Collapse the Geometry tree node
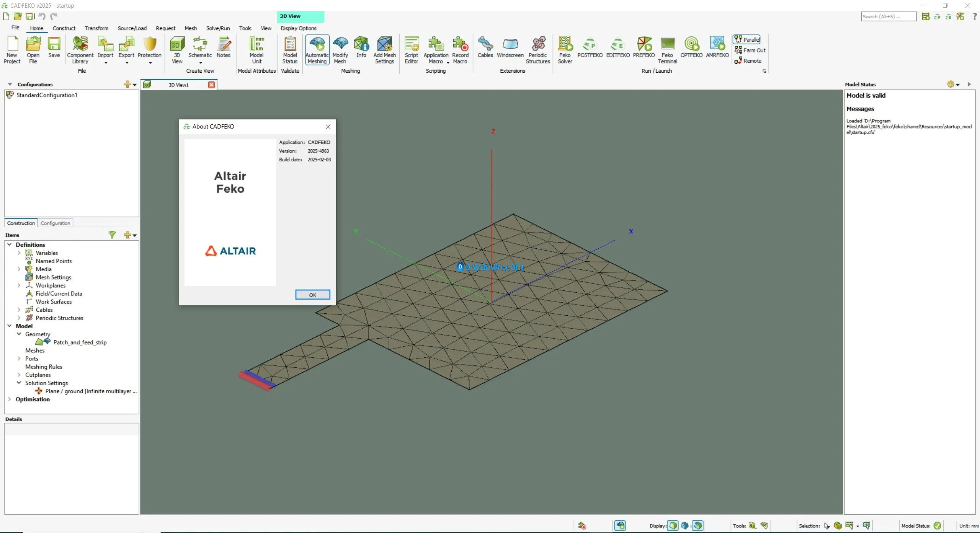This screenshot has width=980, height=533. [19, 334]
